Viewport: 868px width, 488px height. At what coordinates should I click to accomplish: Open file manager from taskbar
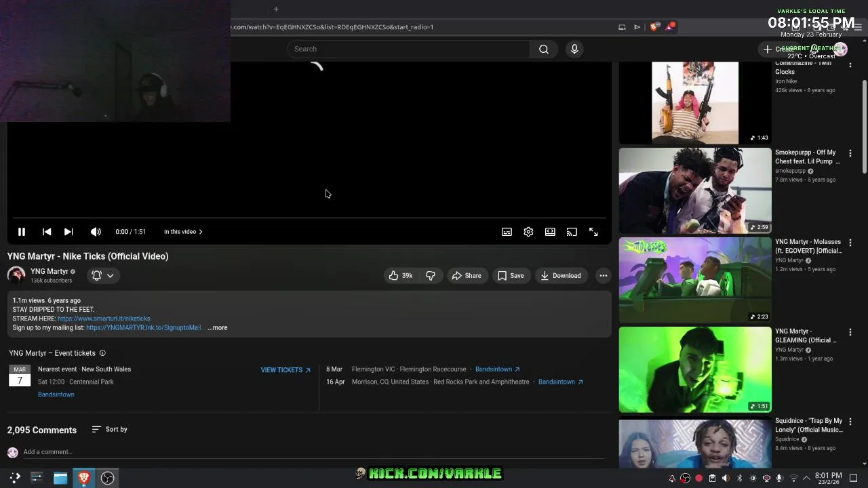[x=60, y=478]
